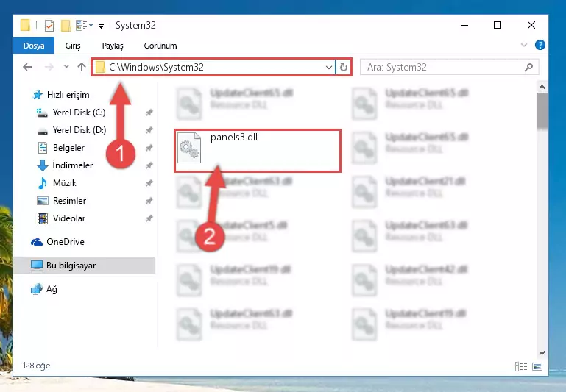Refresh the System32 folder view
The width and height of the screenshot is (566, 392).
pyautogui.click(x=343, y=68)
